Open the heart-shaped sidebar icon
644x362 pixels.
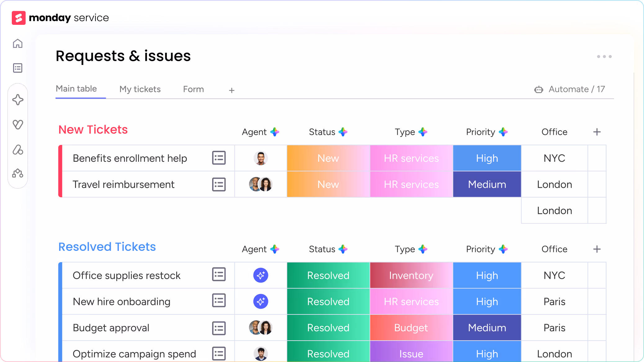pos(18,124)
